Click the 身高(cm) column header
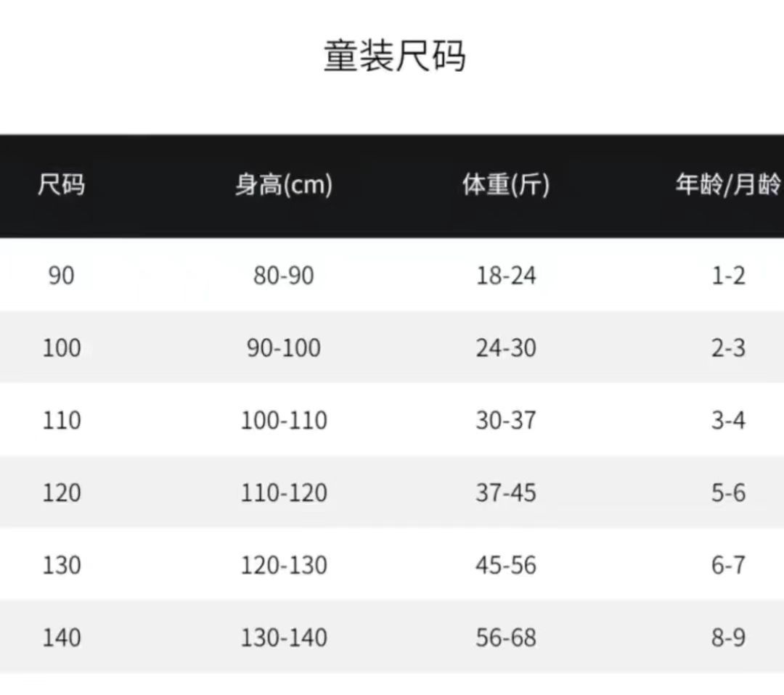Viewport: 784px width, 695px height. (284, 186)
